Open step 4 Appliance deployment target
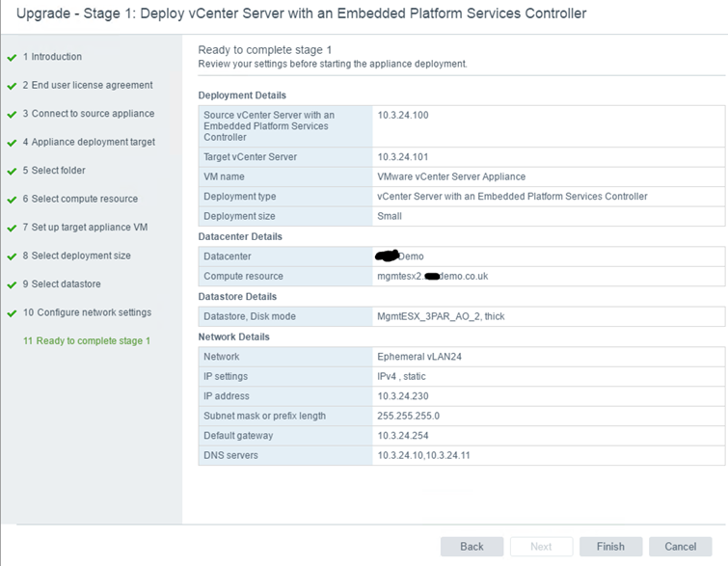The image size is (728, 566). tap(89, 142)
